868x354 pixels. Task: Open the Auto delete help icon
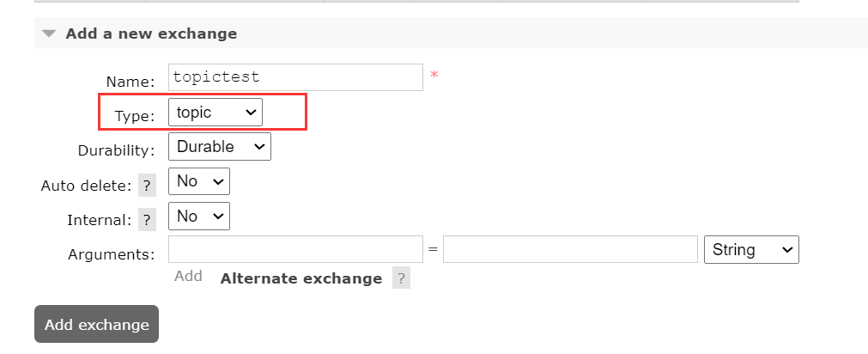[x=147, y=186]
